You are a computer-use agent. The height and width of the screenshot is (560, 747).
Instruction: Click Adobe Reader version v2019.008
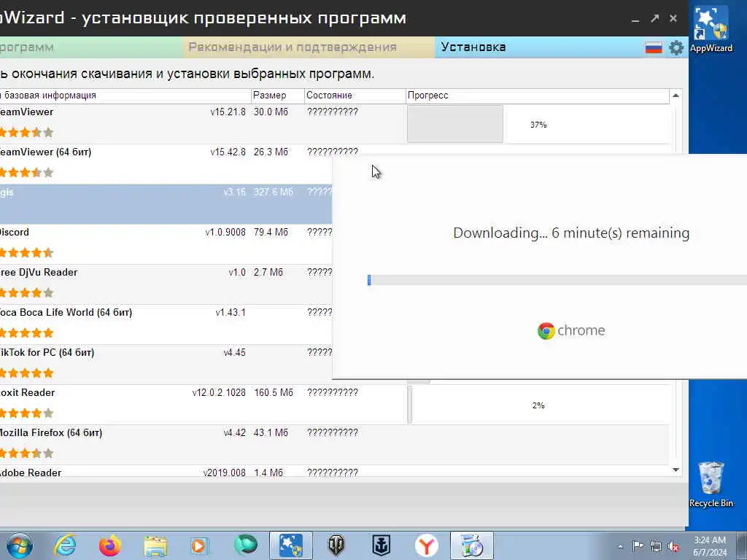coord(225,472)
